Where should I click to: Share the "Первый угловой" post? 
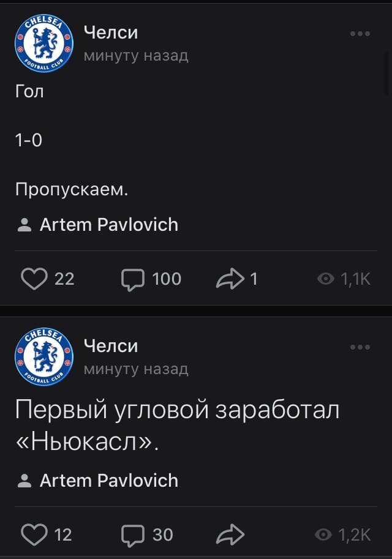coord(230,535)
